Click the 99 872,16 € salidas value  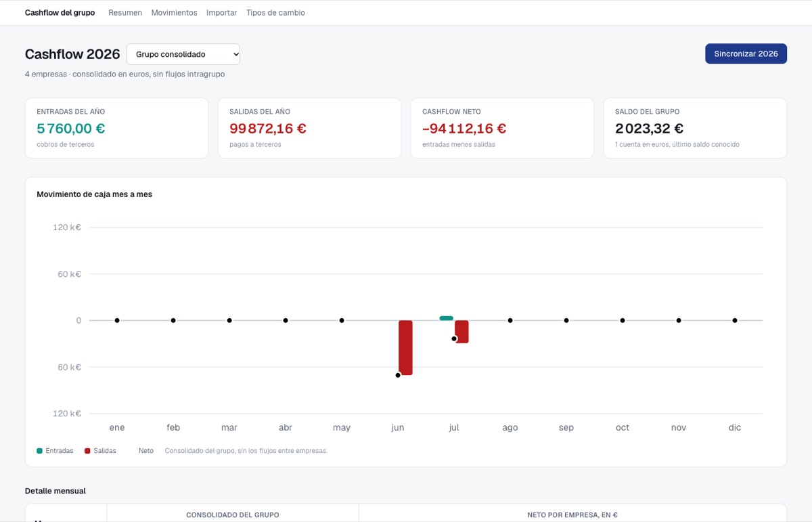(x=268, y=129)
